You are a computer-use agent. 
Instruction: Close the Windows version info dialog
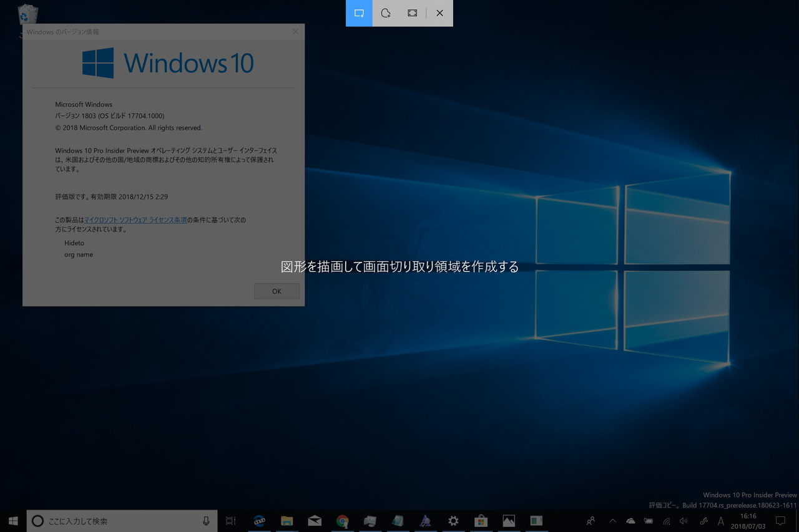pyautogui.click(x=296, y=32)
